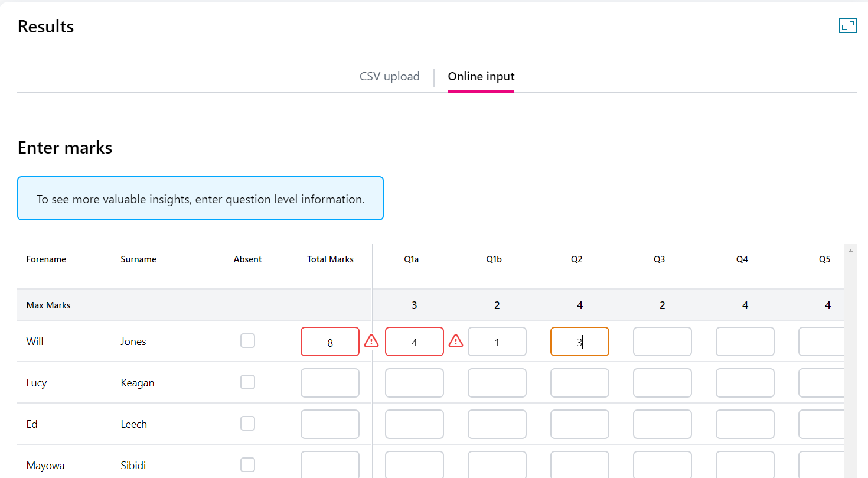Click Will Jones's Q3 input box
The image size is (868, 478).
[662, 342]
